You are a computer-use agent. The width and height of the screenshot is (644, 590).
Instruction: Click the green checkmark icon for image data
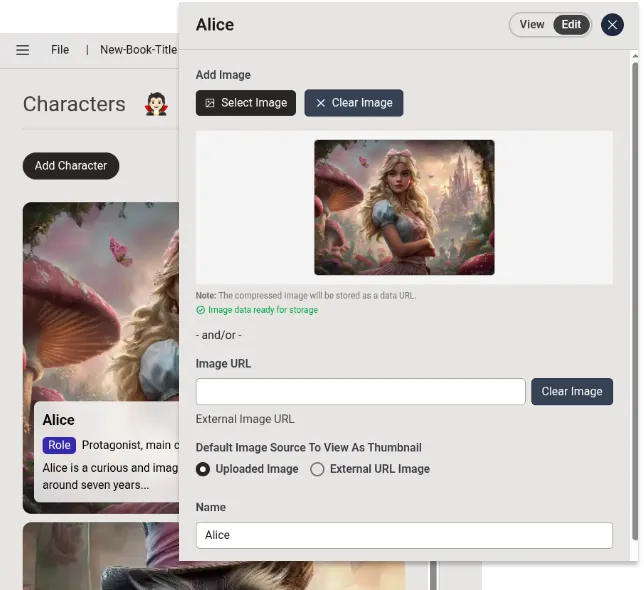coord(201,311)
